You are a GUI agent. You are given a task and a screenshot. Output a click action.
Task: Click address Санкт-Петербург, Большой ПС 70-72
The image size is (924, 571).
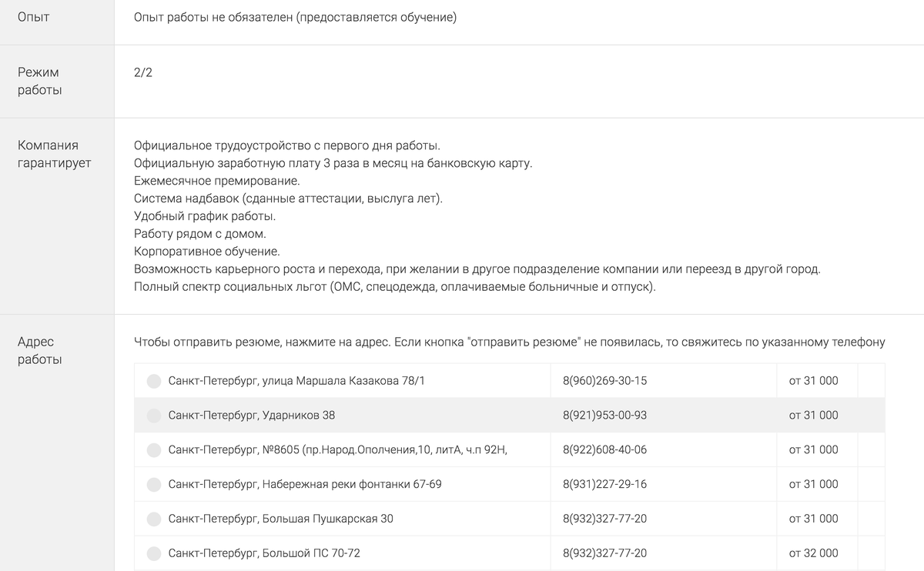pos(264,554)
